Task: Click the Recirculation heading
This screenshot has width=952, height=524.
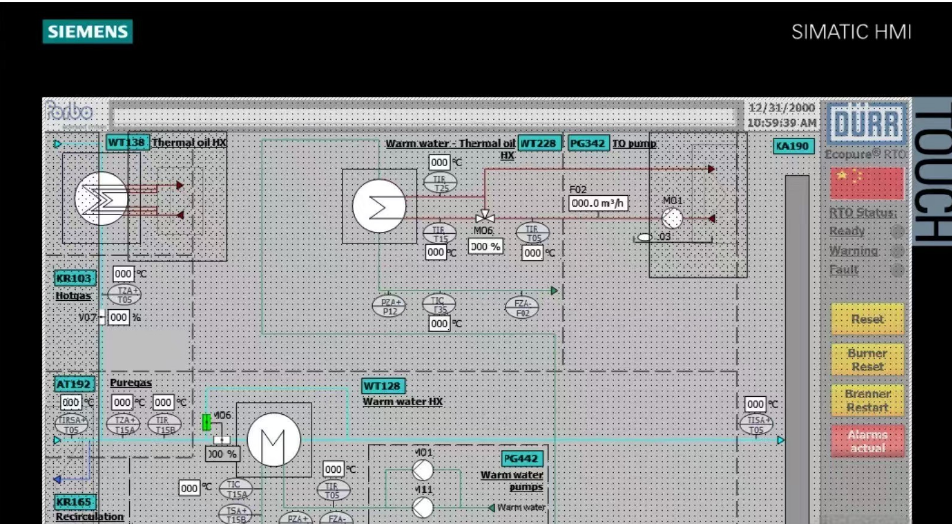Action: click(90, 517)
